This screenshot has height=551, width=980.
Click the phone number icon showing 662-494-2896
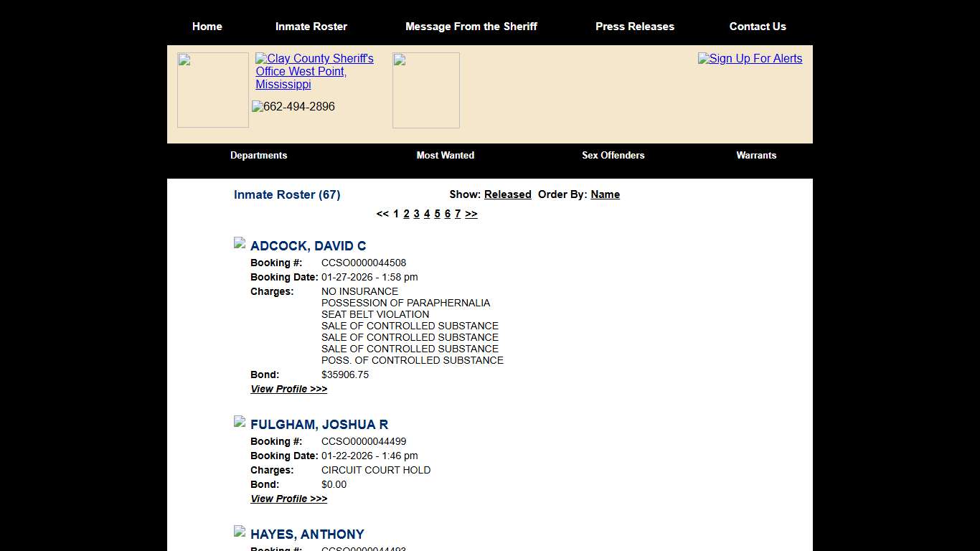pyautogui.click(x=293, y=107)
